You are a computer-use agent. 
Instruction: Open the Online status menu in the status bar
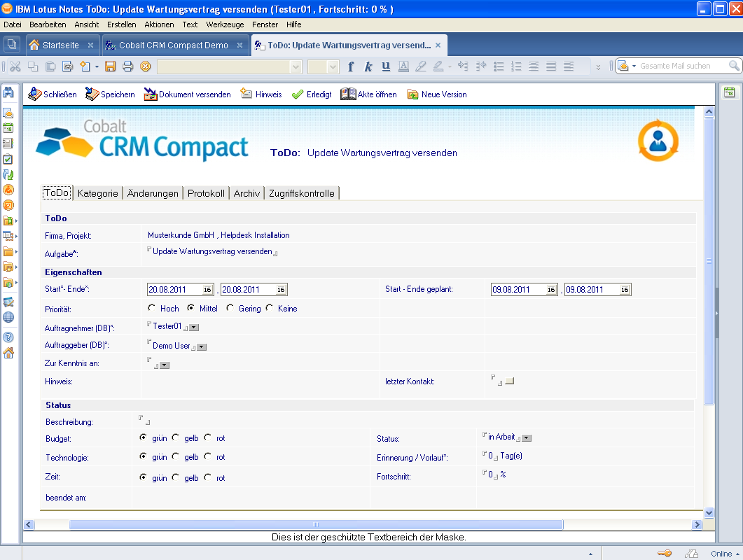coord(725,554)
